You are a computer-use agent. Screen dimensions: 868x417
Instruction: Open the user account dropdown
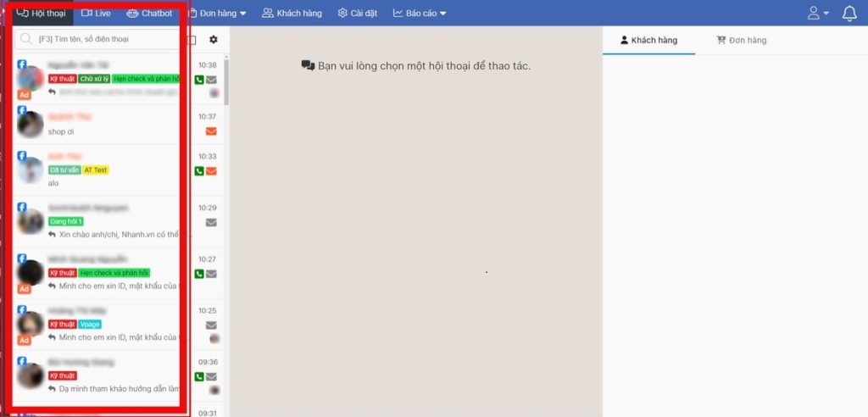[x=818, y=14]
